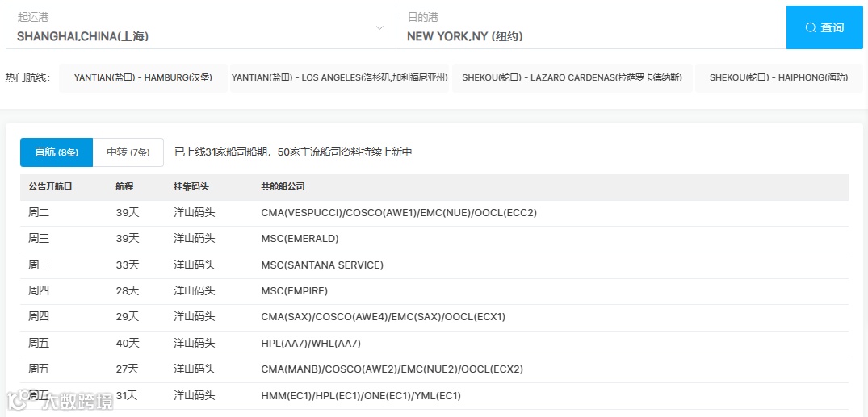Select YANTIAN - LOS ANGELES hot route
The width and height of the screenshot is (868, 417).
pyautogui.click(x=339, y=78)
